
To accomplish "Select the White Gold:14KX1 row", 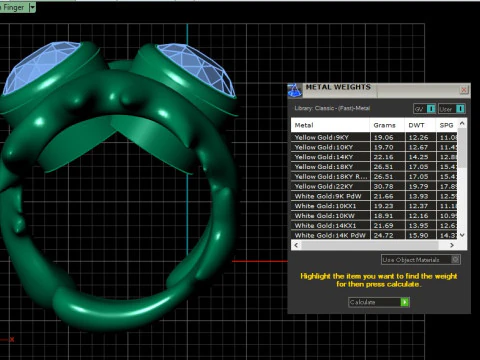I will pos(374,226).
